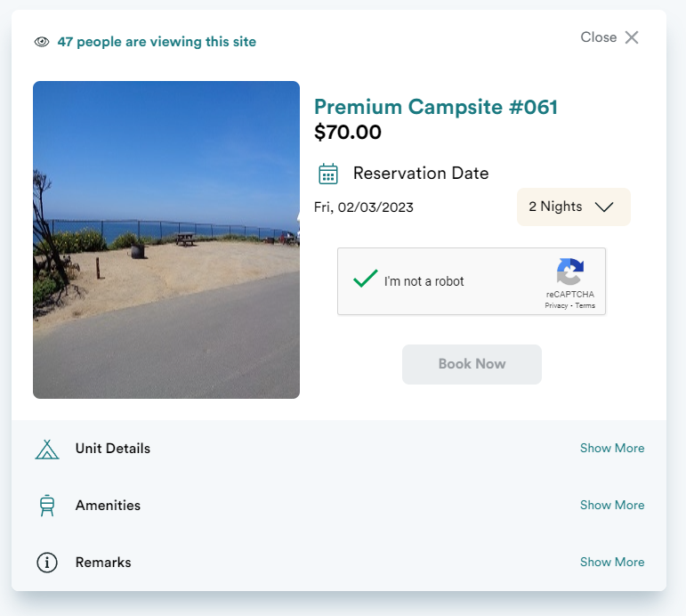Viewport: 686px width, 616px height.
Task: Click the tent Unit Details icon
Action: (47, 449)
